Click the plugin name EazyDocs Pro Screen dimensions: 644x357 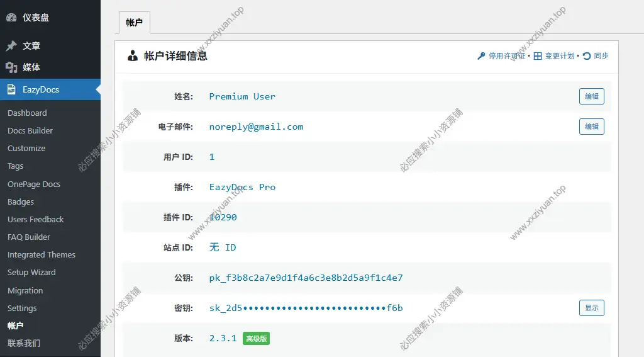point(242,187)
